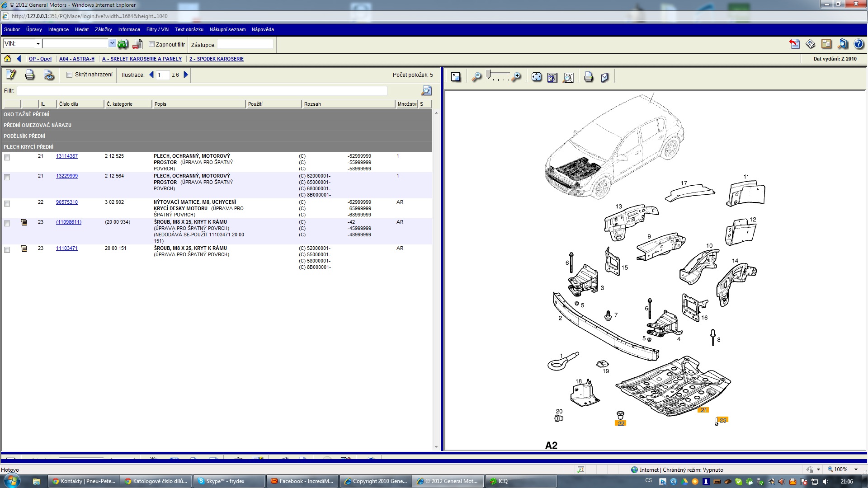Click the green car vehicle icon

click(x=123, y=44)
